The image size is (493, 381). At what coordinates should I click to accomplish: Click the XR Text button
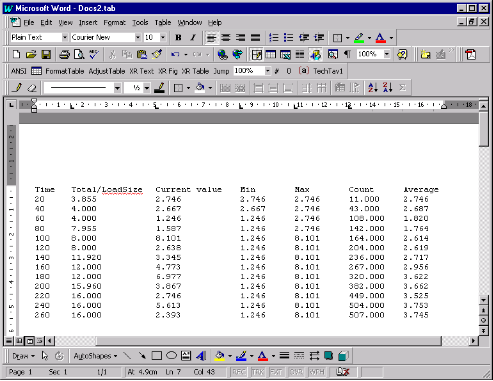[142, 71]
